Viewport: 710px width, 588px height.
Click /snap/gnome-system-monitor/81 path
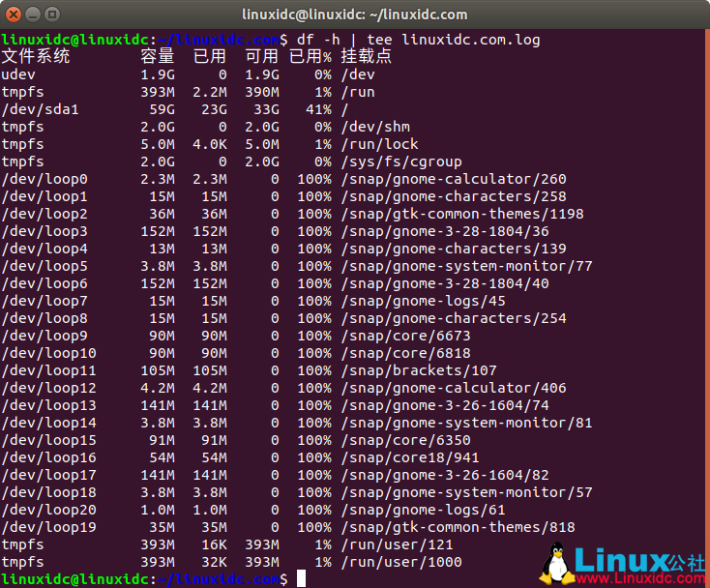467,423
